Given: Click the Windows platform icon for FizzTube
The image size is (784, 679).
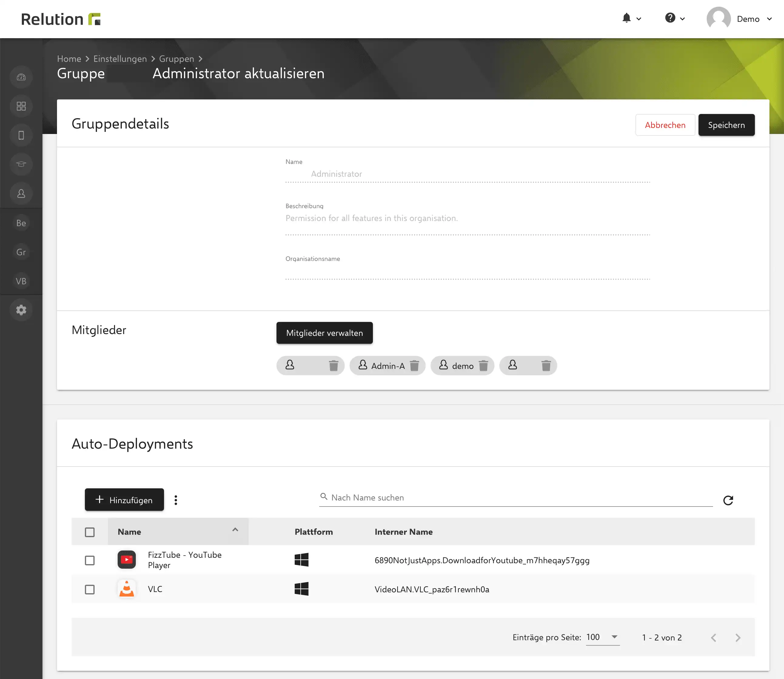Looking at the screenshot, I should [x=302, y=560].
